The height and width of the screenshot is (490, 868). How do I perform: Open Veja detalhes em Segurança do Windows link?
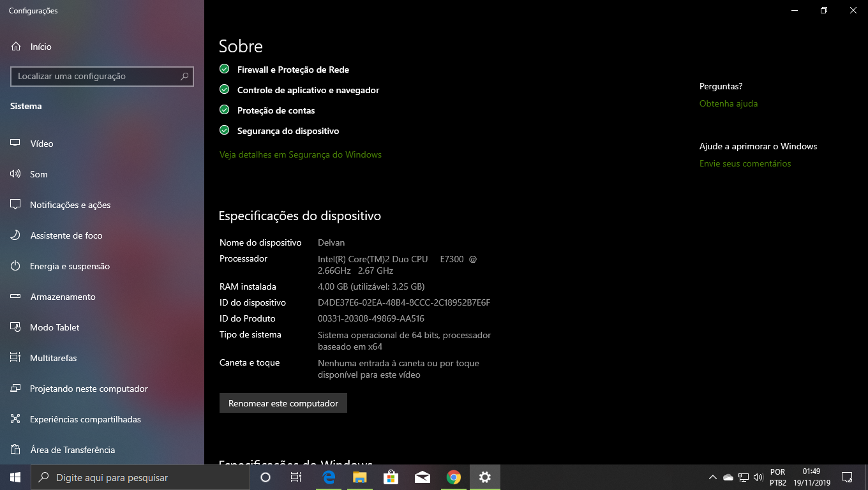(x=301, y=154)
